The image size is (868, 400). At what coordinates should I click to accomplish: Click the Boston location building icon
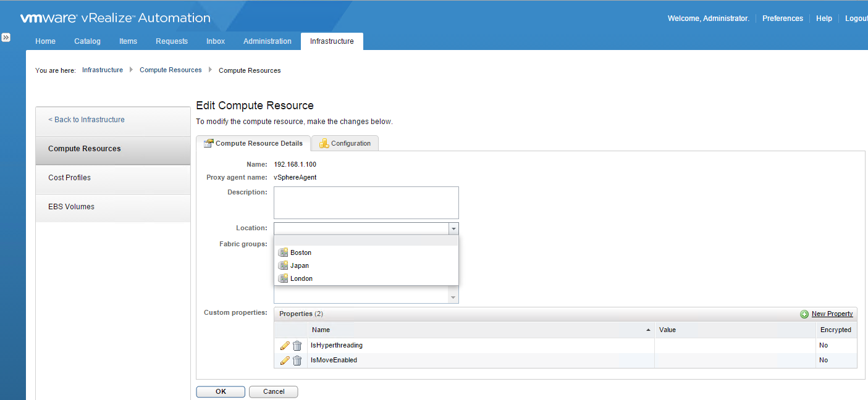[x=283, y=252]
